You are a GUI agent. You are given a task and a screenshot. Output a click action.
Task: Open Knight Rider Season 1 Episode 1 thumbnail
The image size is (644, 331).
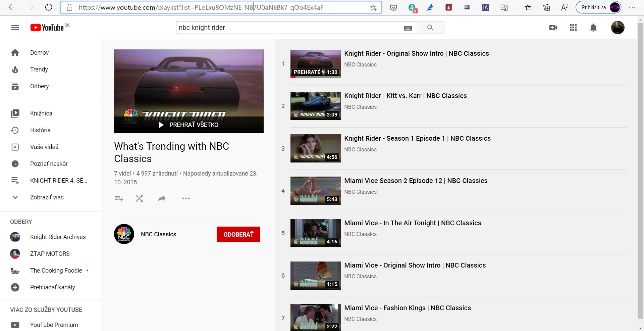(x=316, y=148)
